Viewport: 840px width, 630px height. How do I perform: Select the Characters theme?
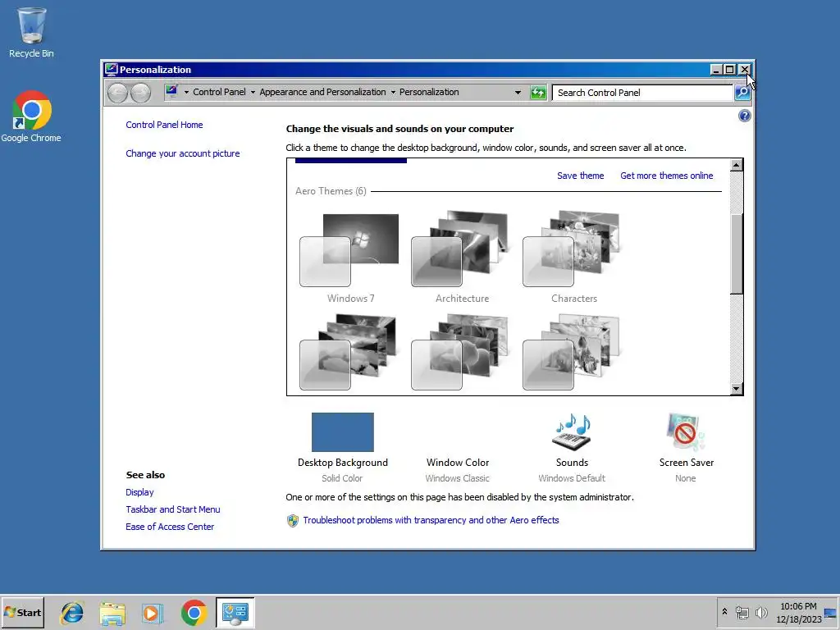point(573,257)
